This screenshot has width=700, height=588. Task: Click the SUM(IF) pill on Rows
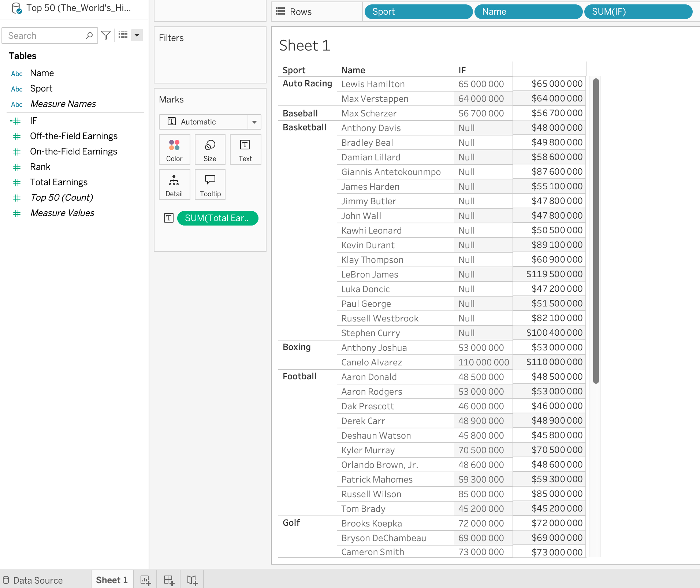(638, 12)
